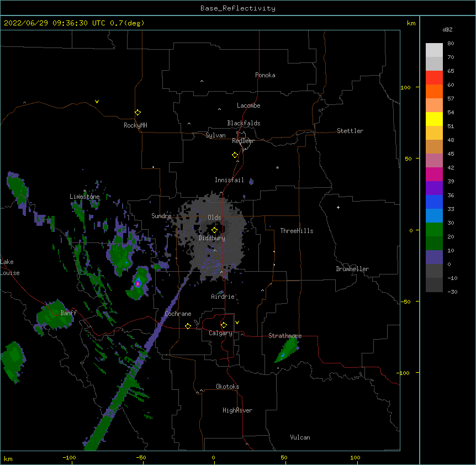Click the Sylvan label
476x465 pixels.
215,135
